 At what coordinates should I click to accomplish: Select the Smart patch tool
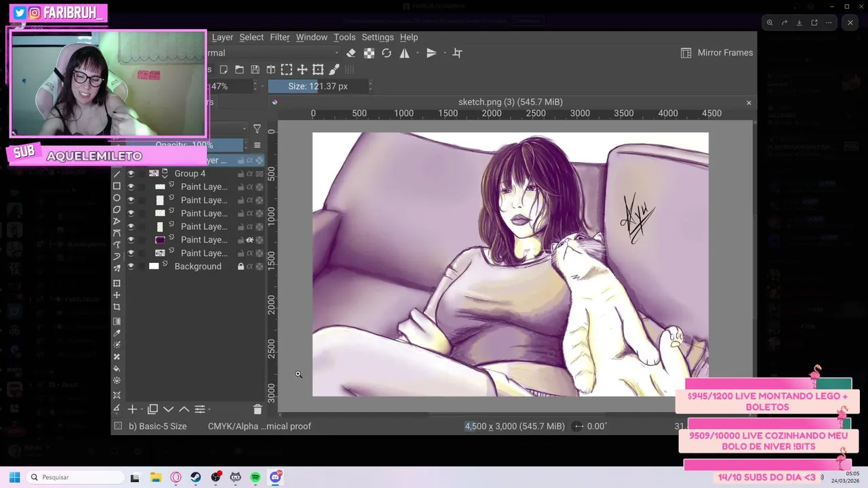click(x=117, y=357)
